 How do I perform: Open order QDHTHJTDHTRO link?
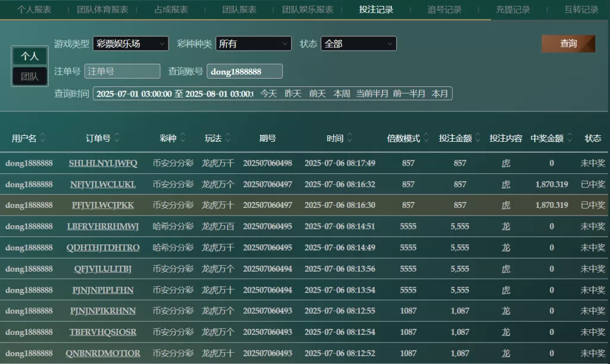pyautogui.click(x=103, y=248)
